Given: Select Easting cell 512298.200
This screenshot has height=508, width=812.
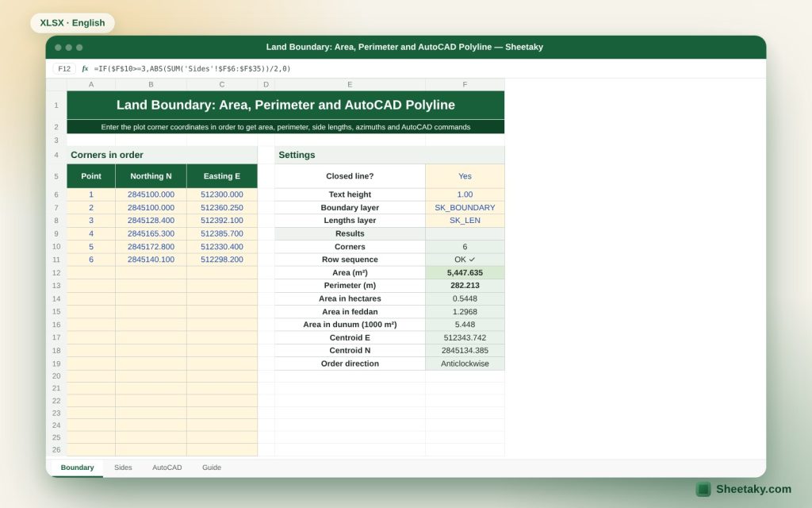Looking at the screenshot, I should coord(222,260).
